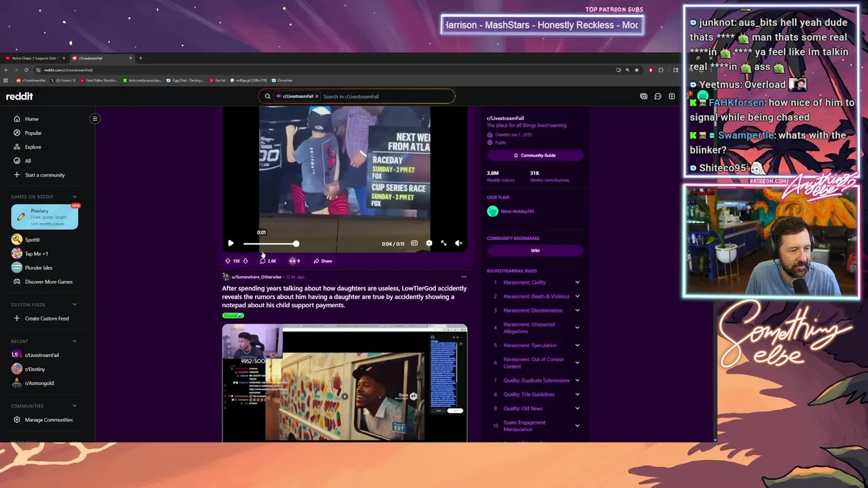
Task: Toggle closed captions on the video
Action: click(x=414, y=243)
